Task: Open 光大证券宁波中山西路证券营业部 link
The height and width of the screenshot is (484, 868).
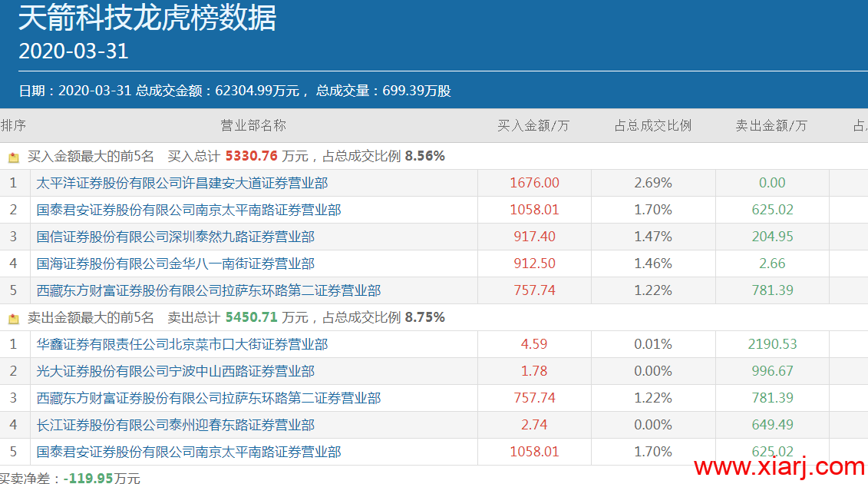Action: coord(176,371)
